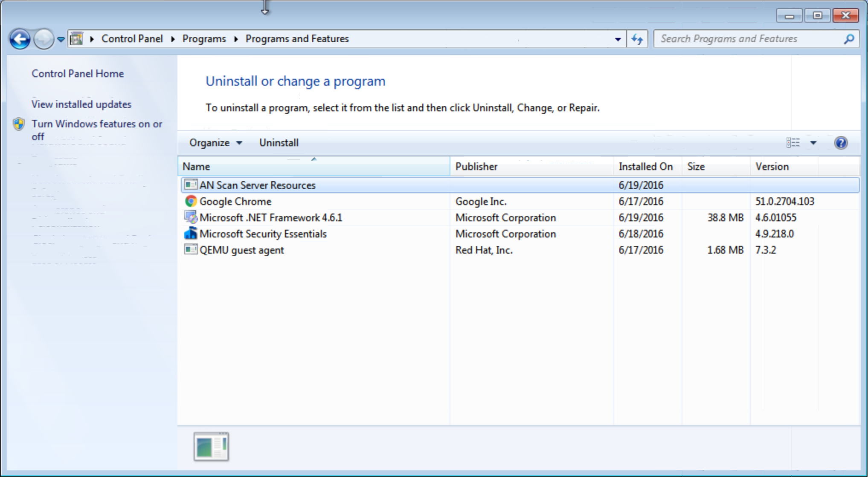Image resolution: width=868 pixels, height=477 pixels.
Task: Click the 6/18/2016 install date
Action: point(641,234)
